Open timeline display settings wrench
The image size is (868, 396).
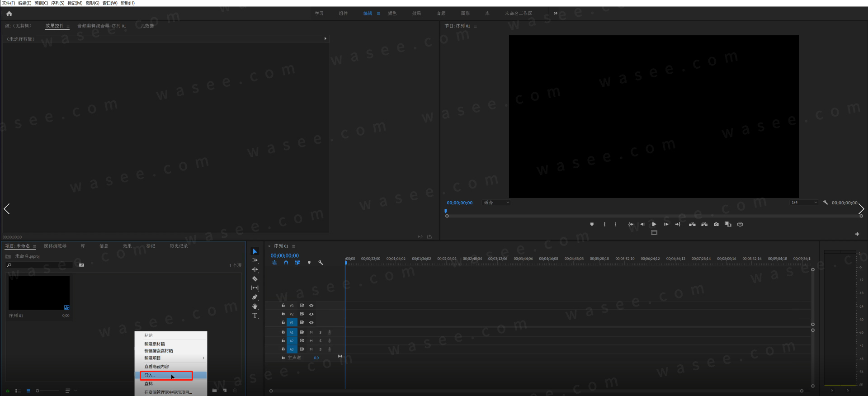[x=321, y=263]
